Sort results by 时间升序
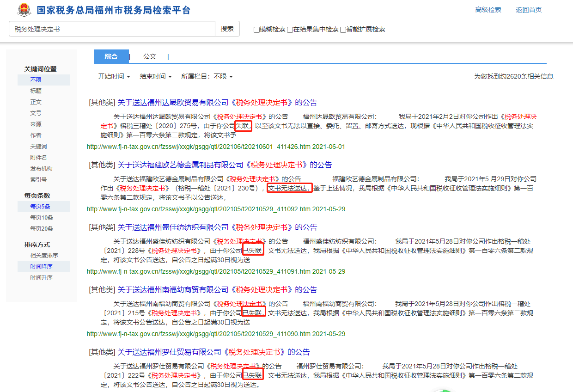The width and height of the screenshot is (573, 392). (42, 278)
